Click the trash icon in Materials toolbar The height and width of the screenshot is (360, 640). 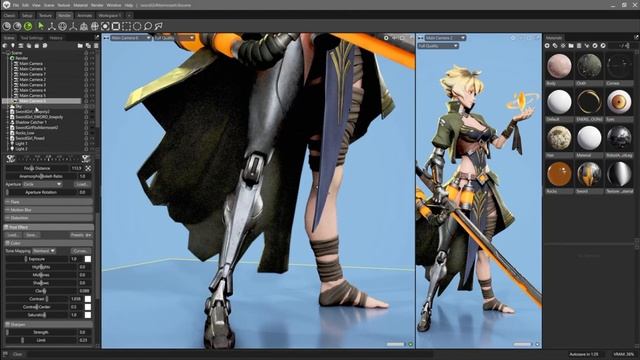click(579, 46)
